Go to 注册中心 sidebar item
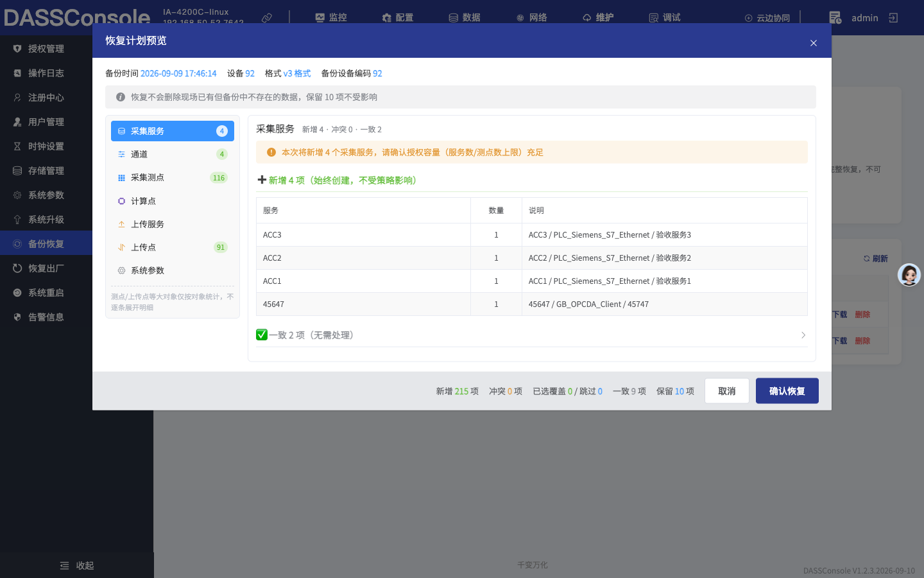This screenshot has width=924, height=578. (x=46, y=98)
